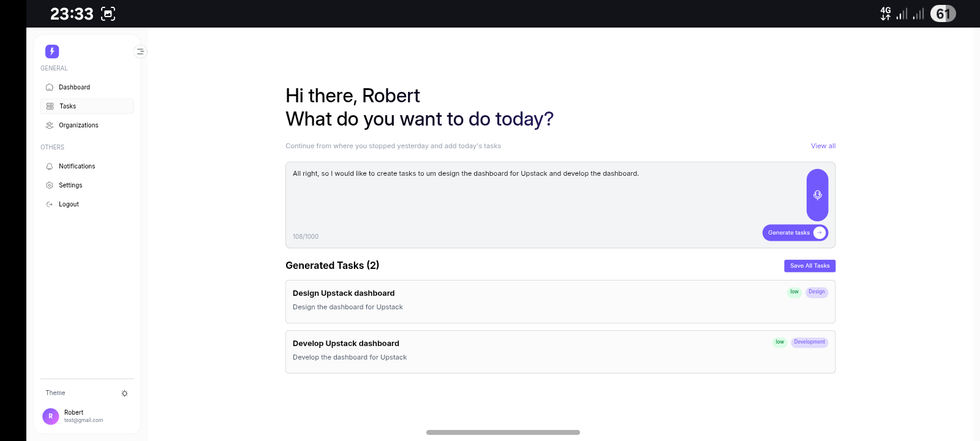Open the Tasks menu item

pos(87,107)
